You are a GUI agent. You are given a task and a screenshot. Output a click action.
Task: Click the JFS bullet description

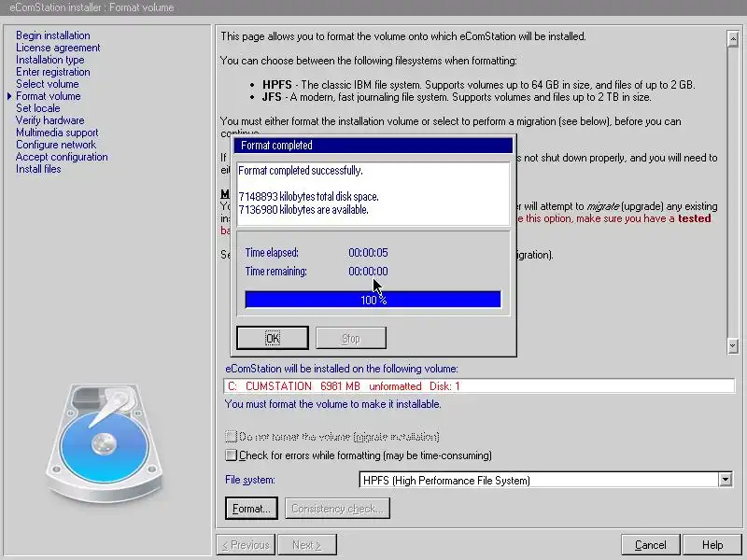(457, 97)
